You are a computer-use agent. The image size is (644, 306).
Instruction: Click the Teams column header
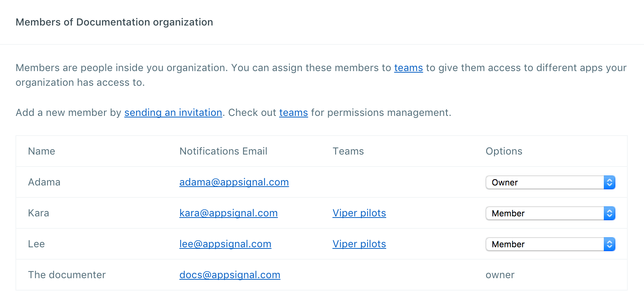[x=348, y=151]
